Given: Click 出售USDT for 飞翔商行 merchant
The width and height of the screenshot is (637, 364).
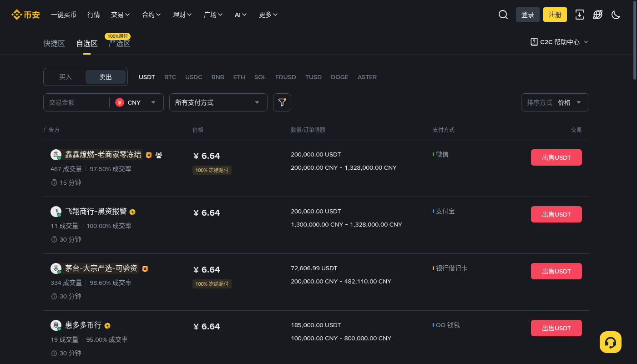Looking at the screenshot, I should click(x=556, y=214).
